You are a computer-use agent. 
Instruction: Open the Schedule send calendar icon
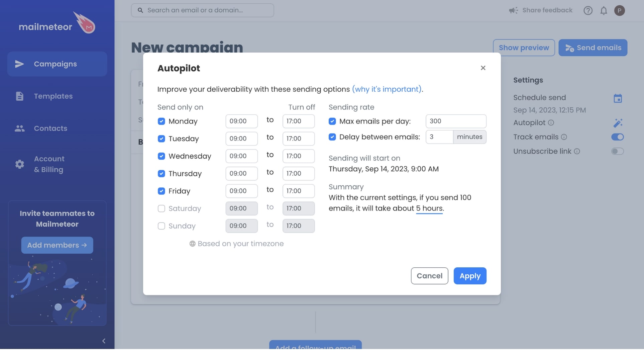tap(618, 98)
